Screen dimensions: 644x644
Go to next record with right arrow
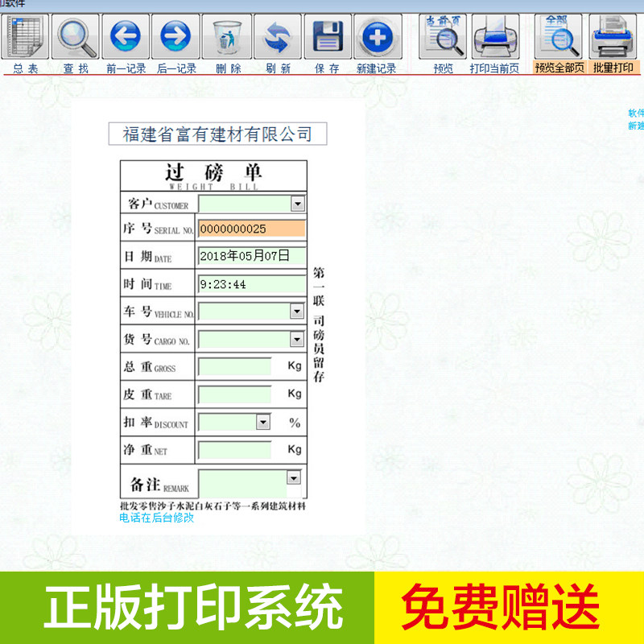pos(175,36)
